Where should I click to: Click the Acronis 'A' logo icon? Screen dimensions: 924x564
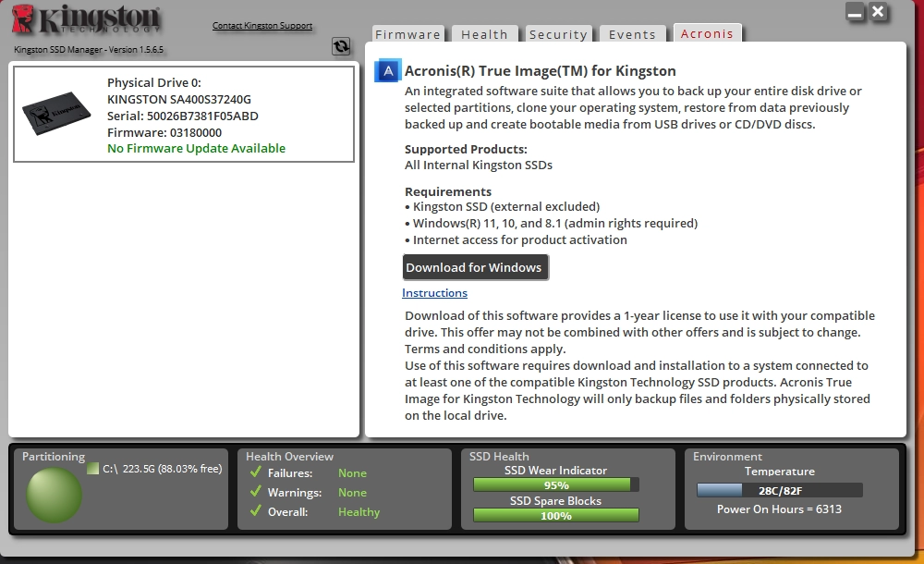388,71
